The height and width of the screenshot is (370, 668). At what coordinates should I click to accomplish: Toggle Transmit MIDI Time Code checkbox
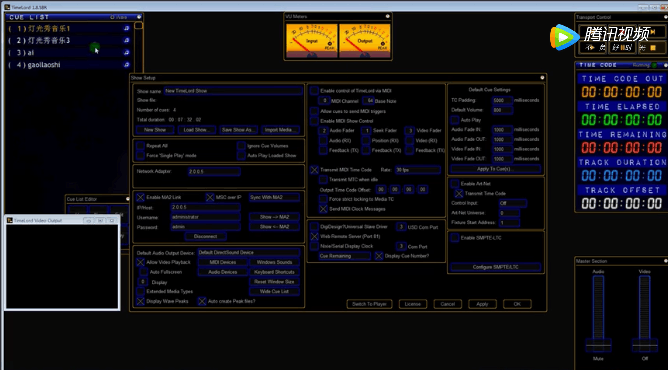[314, 169]
